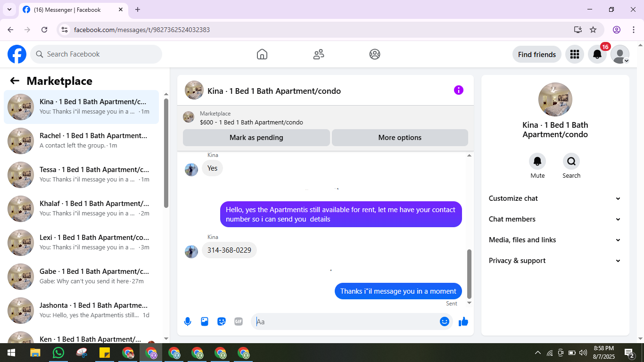Click the listing photo in right panel
This screenshot has height=362, width=644.
click(555, 99)
